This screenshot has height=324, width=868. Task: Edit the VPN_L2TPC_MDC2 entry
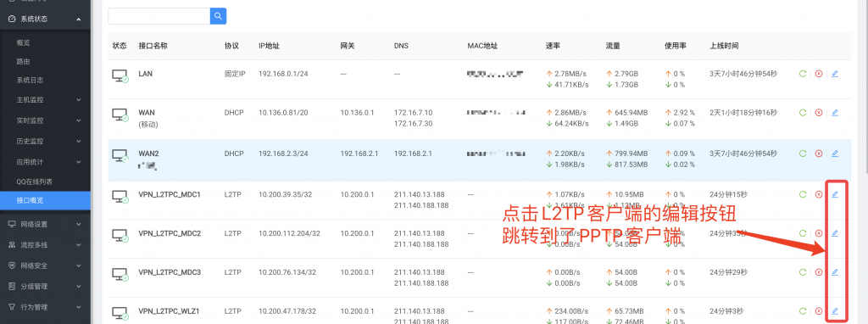[x=835, y=233]
